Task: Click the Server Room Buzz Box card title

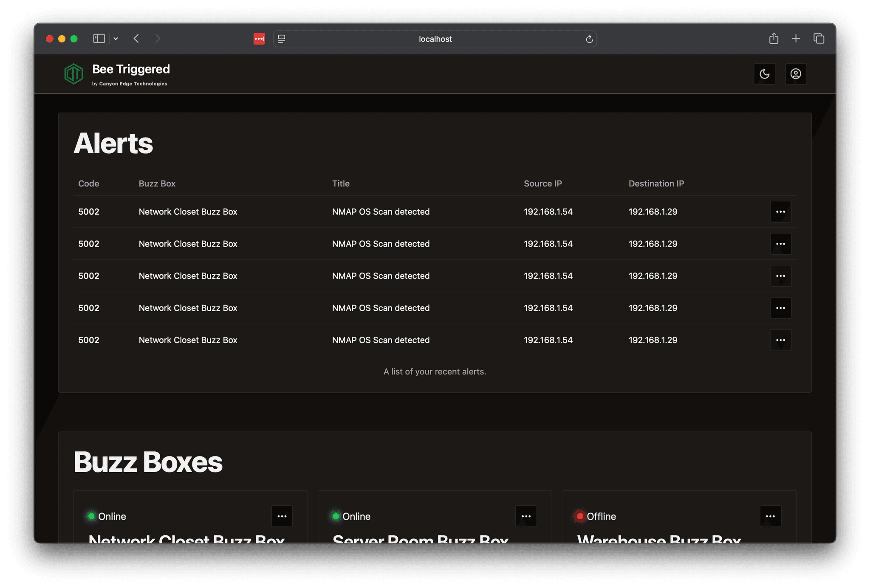Action: pyautogui.click(x=421, y=538)
